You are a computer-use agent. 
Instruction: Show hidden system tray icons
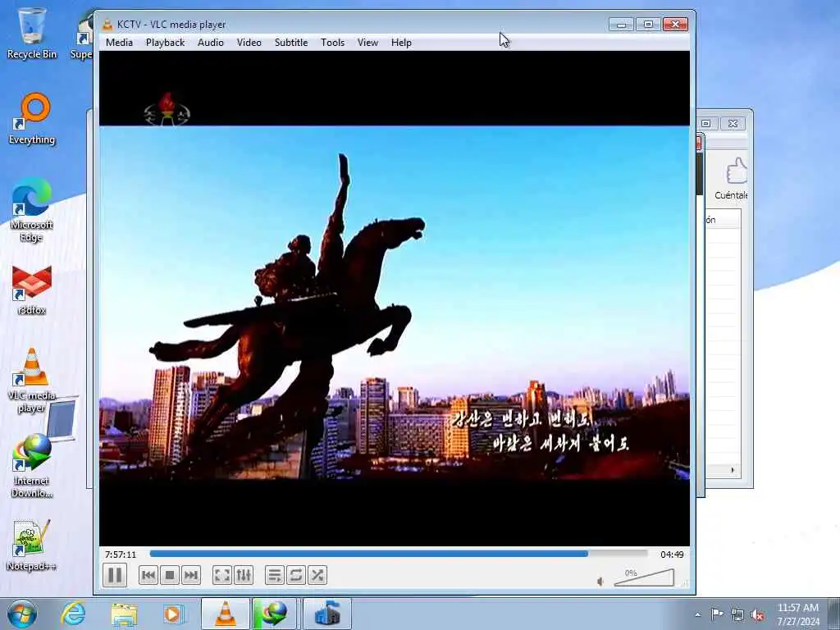(697, 615)
